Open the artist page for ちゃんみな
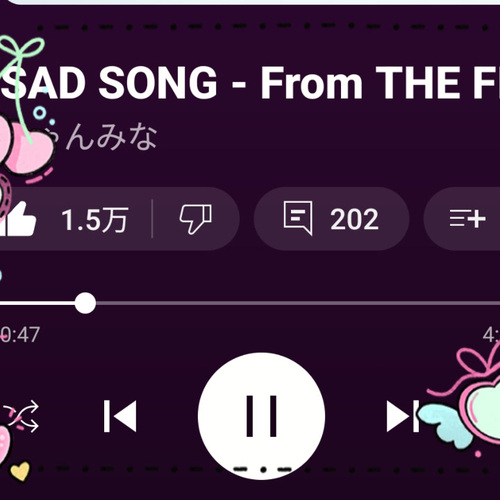The image size is (500, 500). point(102,137)
